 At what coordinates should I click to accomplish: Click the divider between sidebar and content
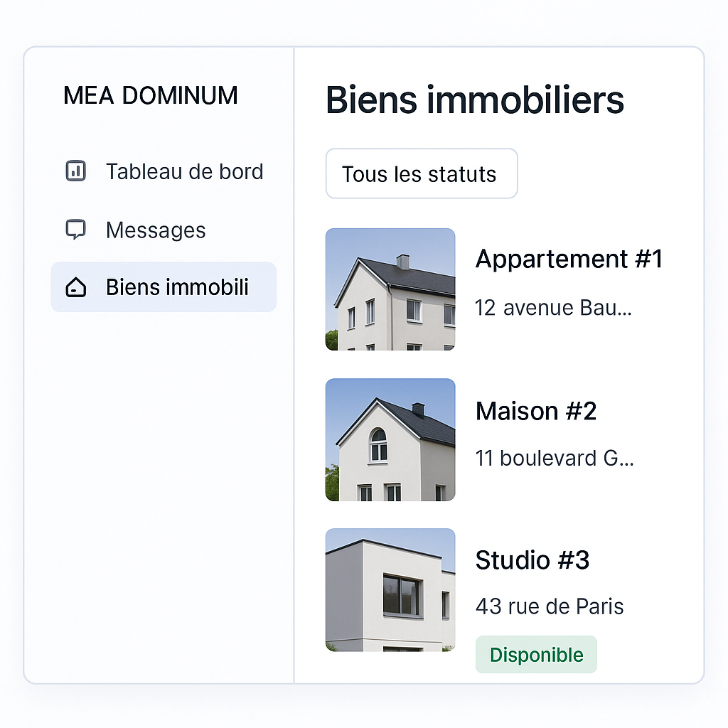coord(294,427)
